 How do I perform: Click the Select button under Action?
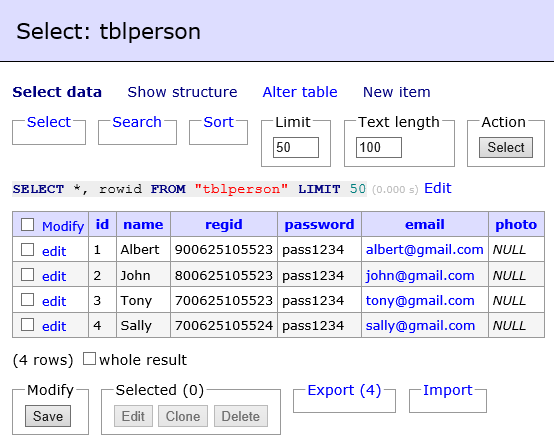point(506,147)
